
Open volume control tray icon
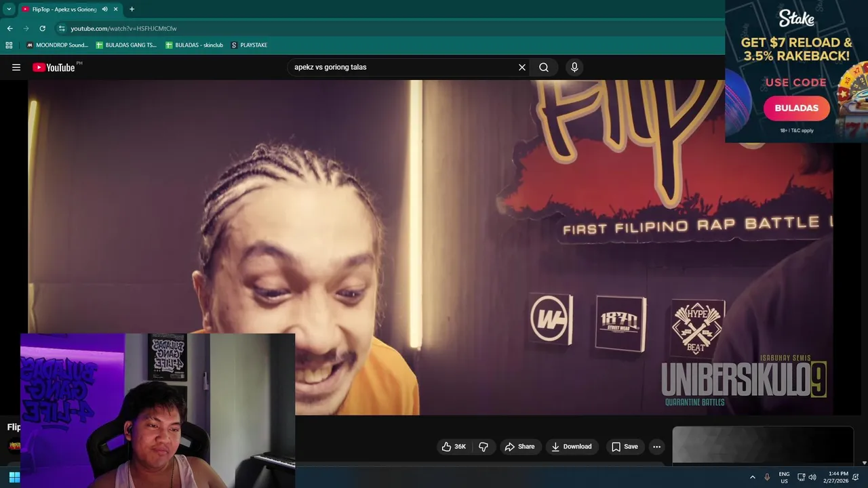[x=812, y=477]
